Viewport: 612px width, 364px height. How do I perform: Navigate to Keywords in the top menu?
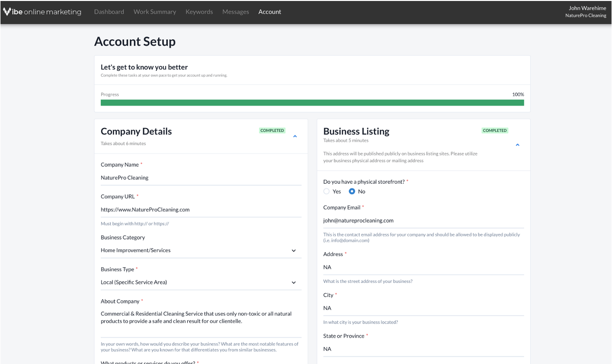click(x=199, y=12)
